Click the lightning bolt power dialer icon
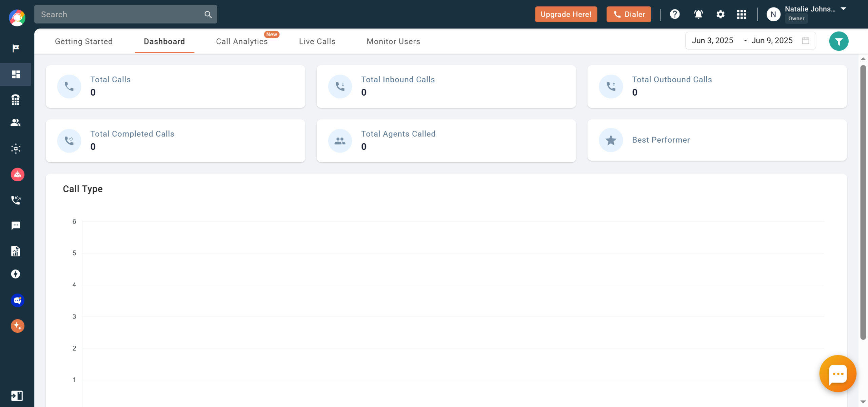 coord(16,274)
